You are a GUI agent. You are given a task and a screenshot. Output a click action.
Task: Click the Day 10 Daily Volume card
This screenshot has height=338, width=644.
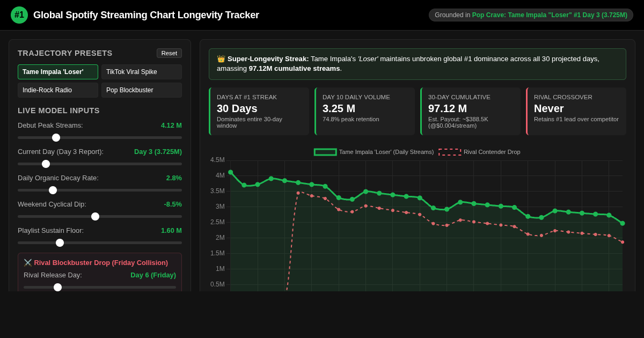364,111
